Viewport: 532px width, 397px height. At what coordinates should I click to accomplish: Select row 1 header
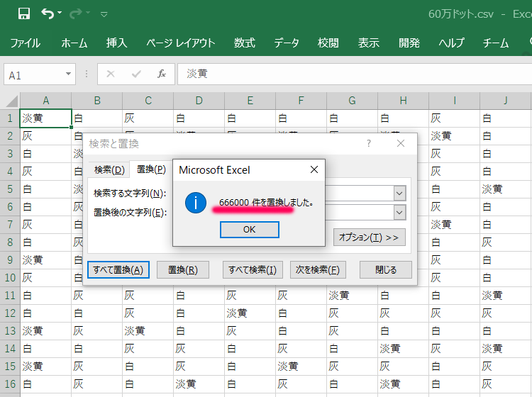[x=10, y=118]
